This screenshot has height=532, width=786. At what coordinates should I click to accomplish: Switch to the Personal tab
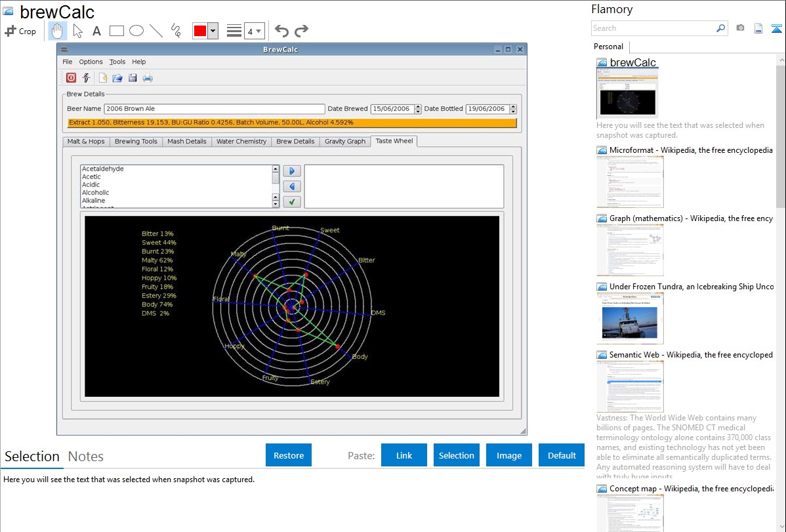[609, 47]
